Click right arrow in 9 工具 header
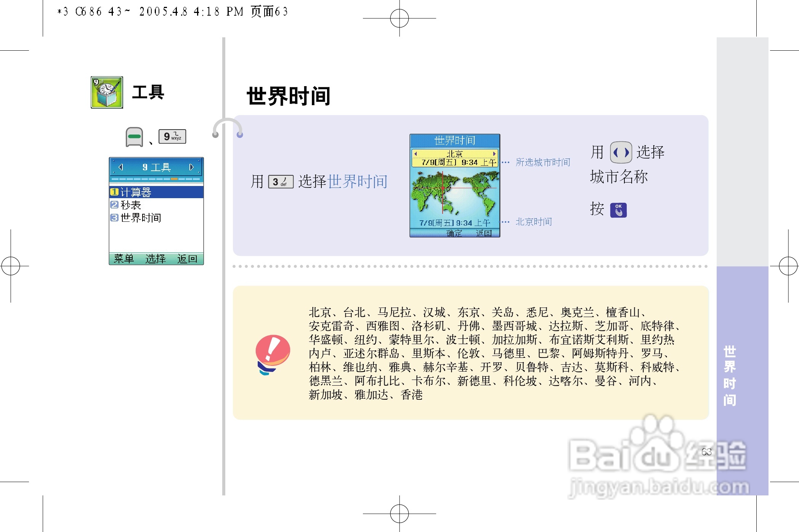Screen dimensions: 799x532 coord(191,167)
